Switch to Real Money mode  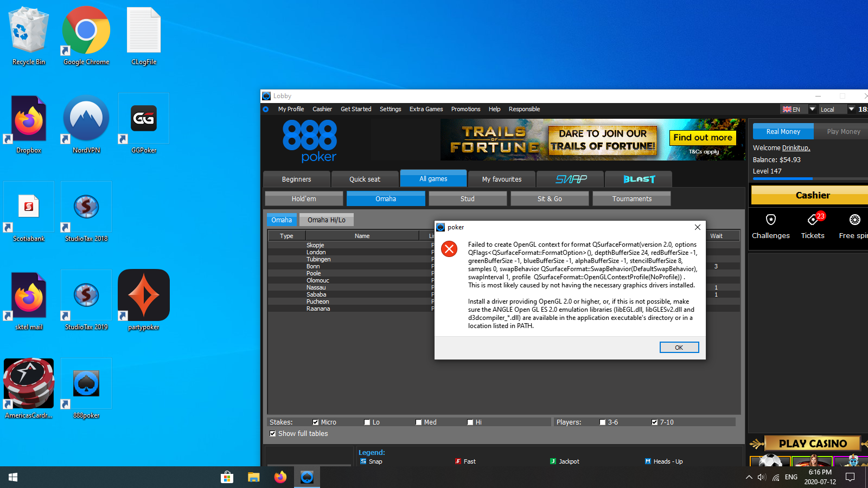tap(783, 132)
